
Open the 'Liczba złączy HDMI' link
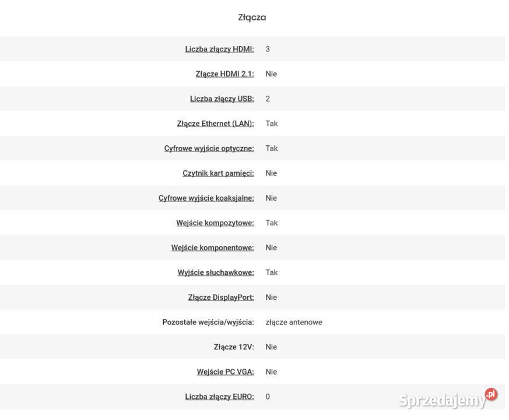[x=219, y=49]
